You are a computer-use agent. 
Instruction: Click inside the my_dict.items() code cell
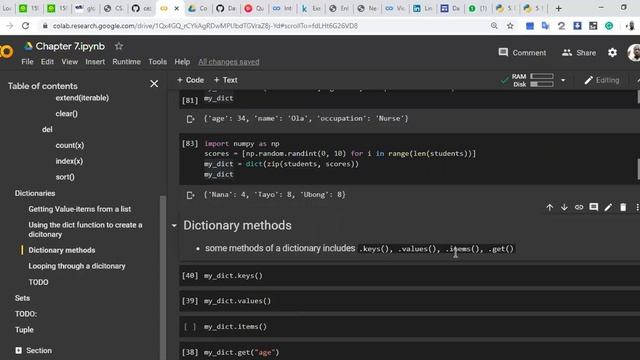[x=408, y=327]
